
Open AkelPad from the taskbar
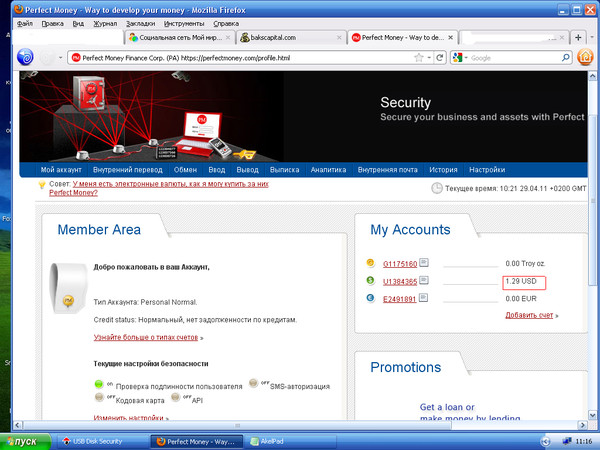pyautogui.click(x=291, y=441)
